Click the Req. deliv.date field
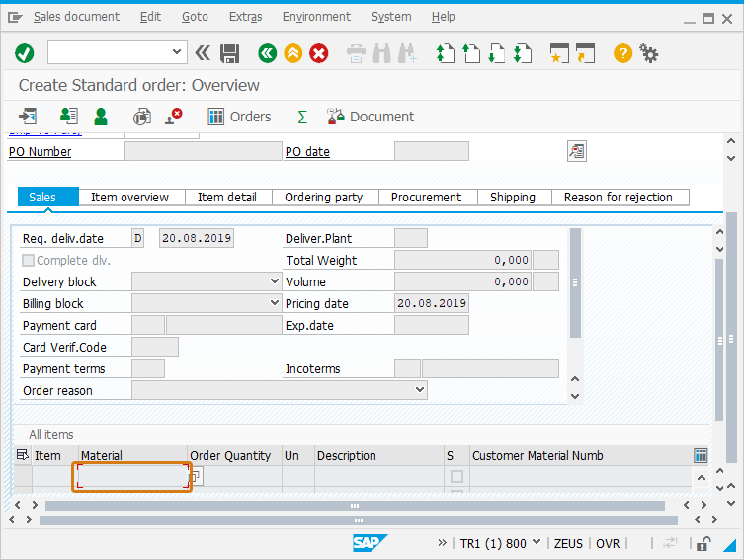The width and height of the screenshot is (744, 560). pos(196,238)
